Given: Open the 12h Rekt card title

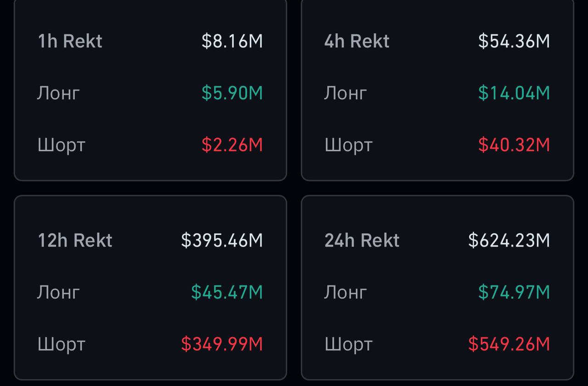Looking at the screenshot, I should point(75,241).
